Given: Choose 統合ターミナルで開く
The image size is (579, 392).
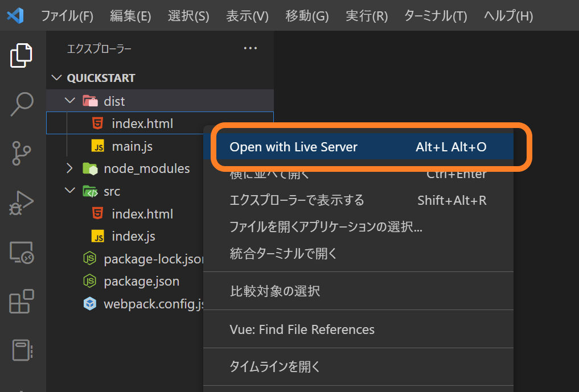Looking at the screenshot, I should click(x=358, y=253).
